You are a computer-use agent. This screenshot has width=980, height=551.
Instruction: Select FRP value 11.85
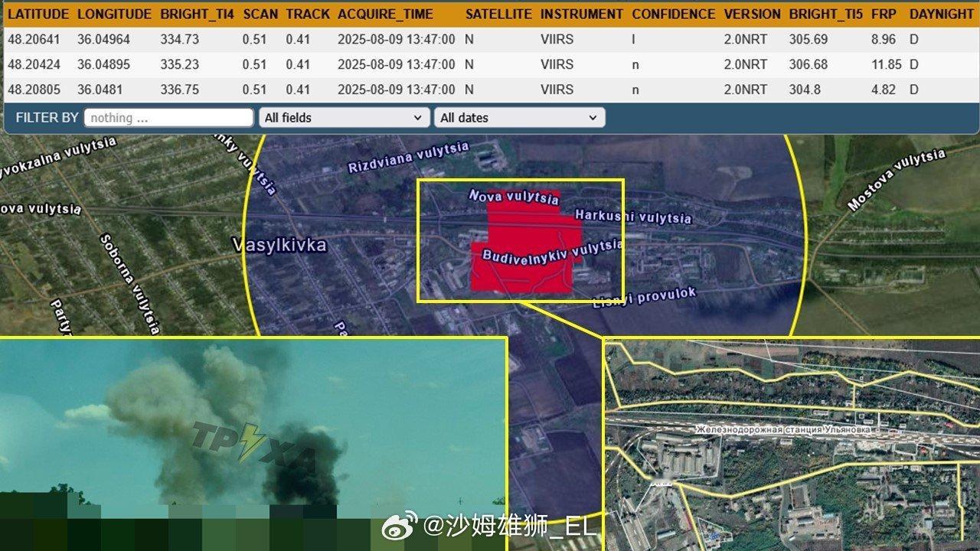pos(887,64)
